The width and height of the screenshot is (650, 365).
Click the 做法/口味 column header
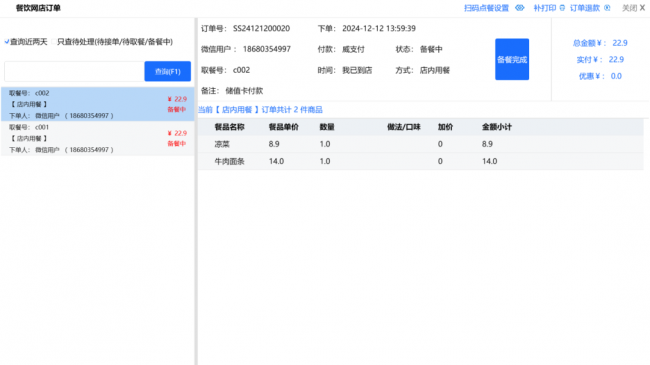tap(403, 127)
